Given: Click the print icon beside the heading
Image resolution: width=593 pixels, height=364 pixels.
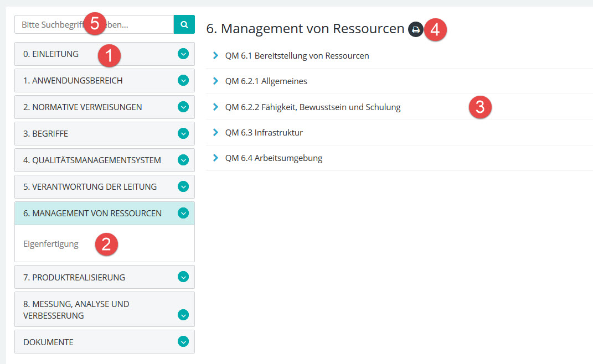Looking at the screenshot, I should tap(415, 29).
